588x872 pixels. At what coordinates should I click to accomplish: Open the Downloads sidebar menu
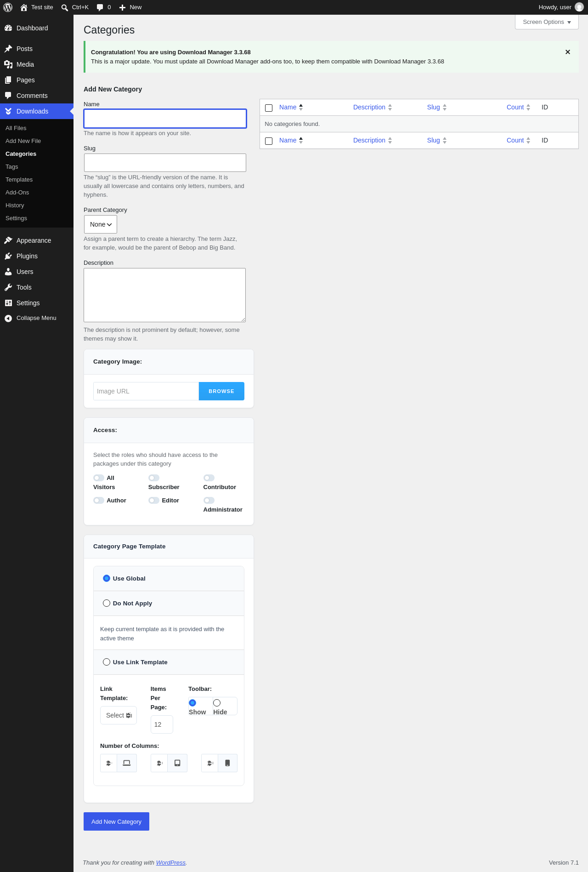point(37,111)
